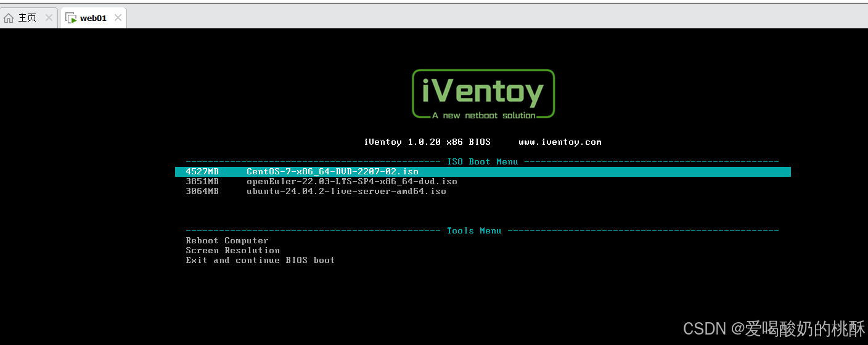Click the www.iventoy.com text

coord(560,142)
